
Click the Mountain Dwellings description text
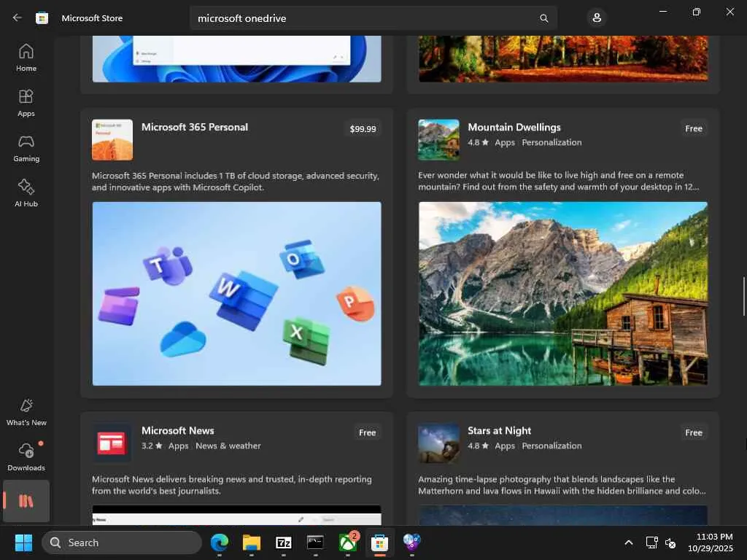coord(559,181)
